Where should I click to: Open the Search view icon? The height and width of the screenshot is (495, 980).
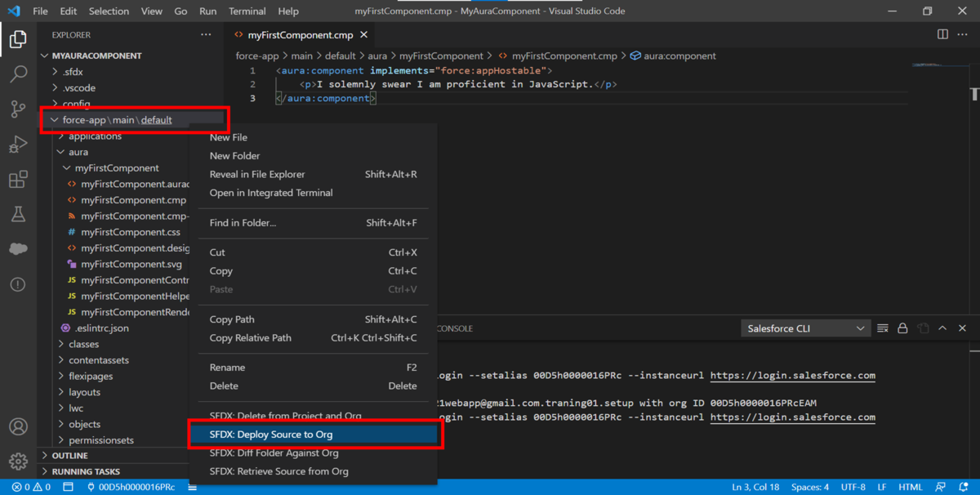[18, 74]
